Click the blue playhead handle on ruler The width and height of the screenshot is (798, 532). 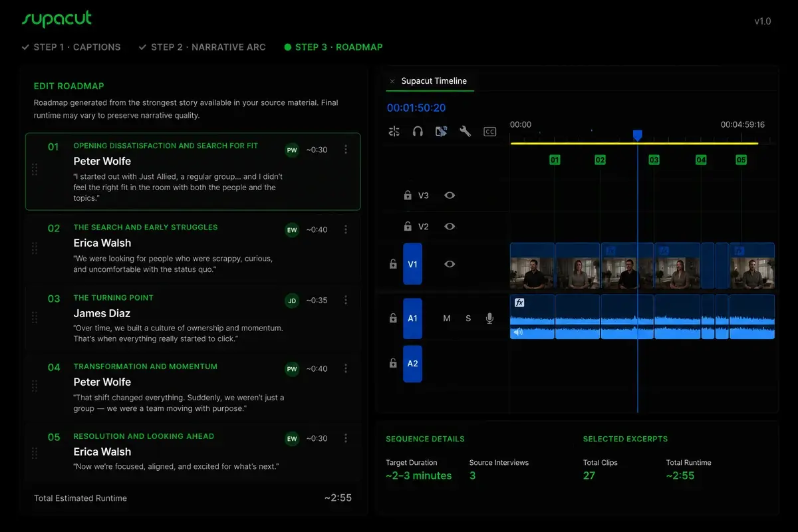(637, 135)
